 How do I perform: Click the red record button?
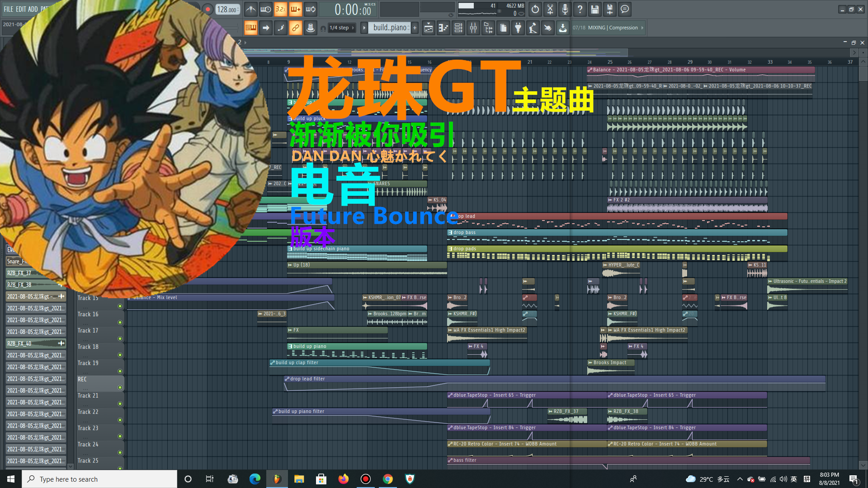(x=208, y=9)
